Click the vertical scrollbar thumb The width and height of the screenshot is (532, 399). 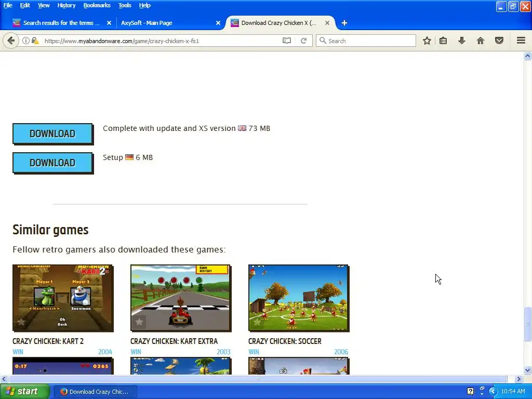click(x=527, y=324)
